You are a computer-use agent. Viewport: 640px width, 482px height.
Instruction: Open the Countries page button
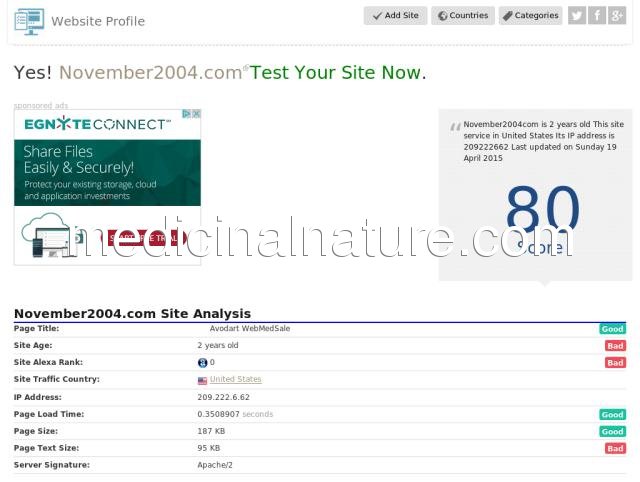click(463, 16)
